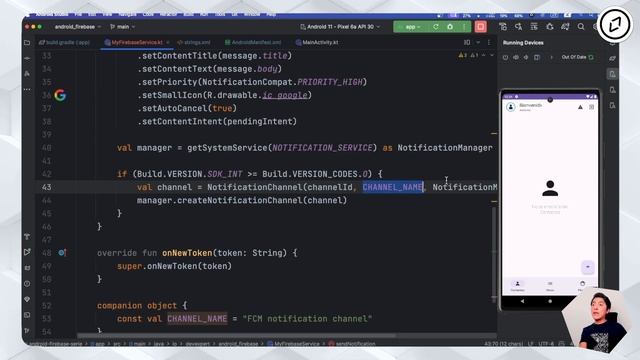The height and width of the screenshot is (360, 640).
Task: Open the Version Control icon at bottom left
Action: point(27,331)
